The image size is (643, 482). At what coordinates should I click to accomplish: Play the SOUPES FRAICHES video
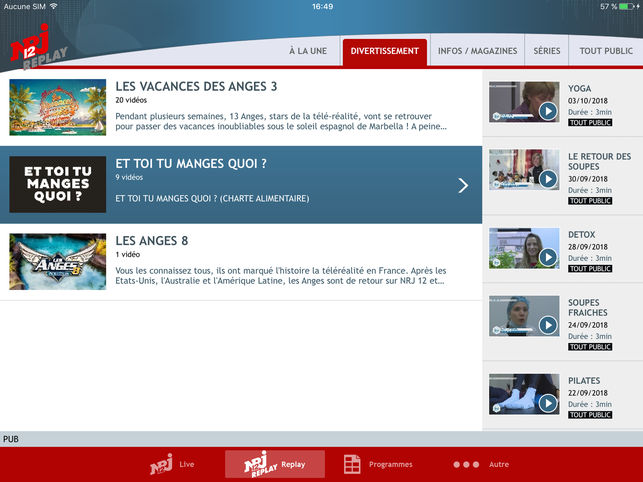(x=548, y=325)
